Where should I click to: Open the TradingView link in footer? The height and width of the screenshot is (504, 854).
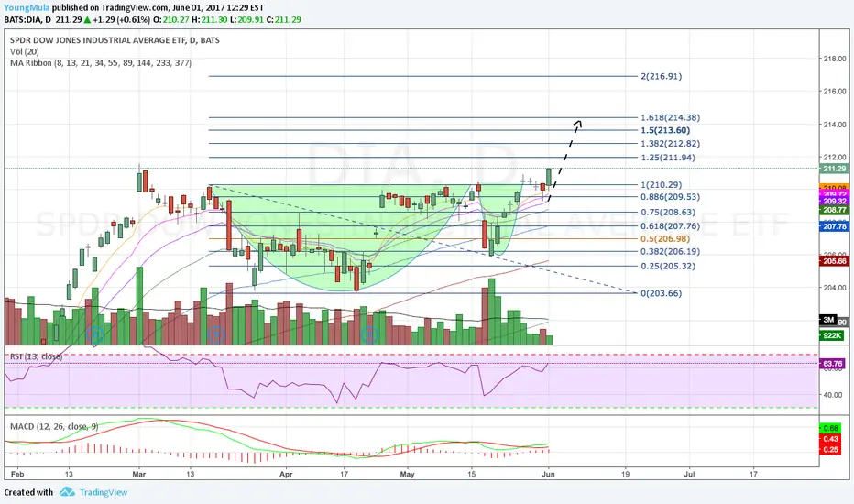tap(103, 492)
